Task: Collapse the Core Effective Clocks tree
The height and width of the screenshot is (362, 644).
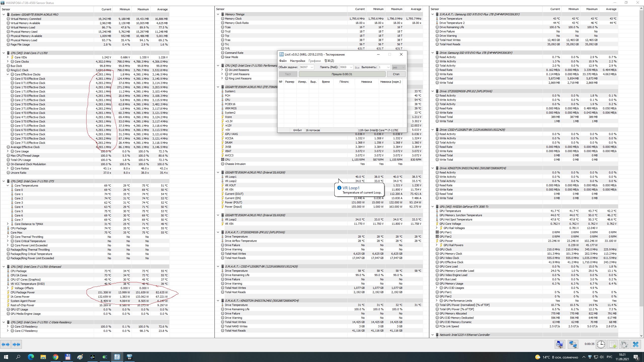Action: coord(8,74)
